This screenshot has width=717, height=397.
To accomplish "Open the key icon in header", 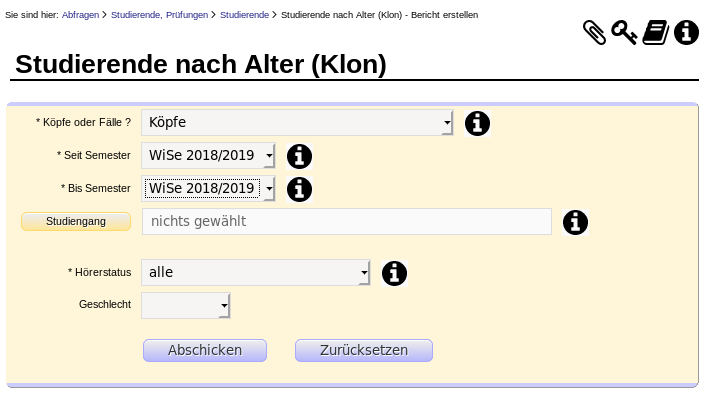I will (624, 32).
